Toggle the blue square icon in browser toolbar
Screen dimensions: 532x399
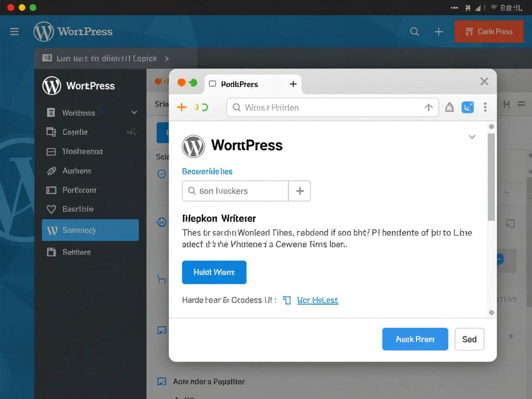pos(468,107)
